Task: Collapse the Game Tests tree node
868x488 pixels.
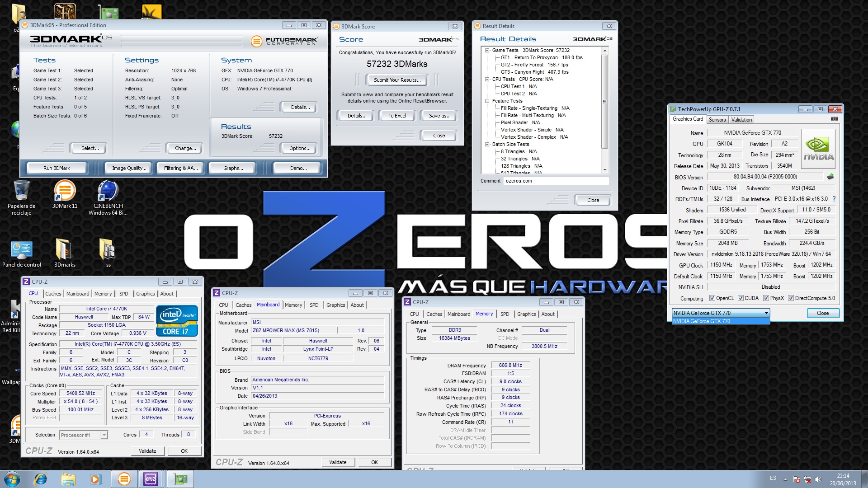Action: coord(487,51)
